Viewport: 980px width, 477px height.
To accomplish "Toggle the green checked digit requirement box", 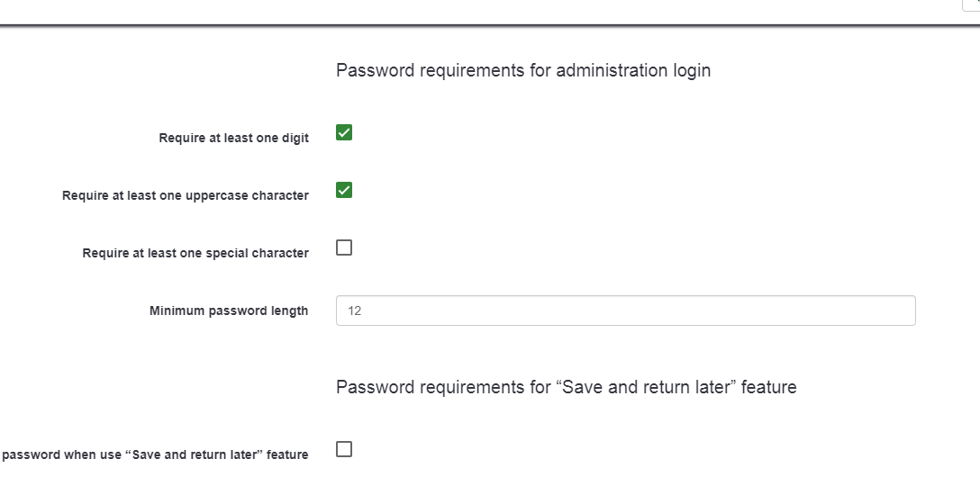I will (x=344, y=133).
